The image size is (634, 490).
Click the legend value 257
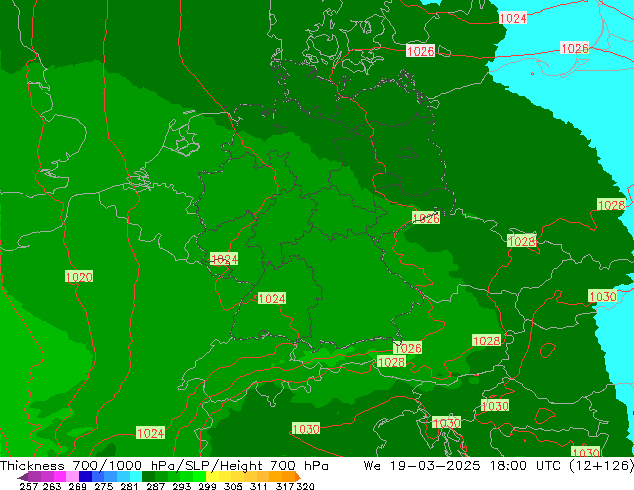[28, 486]
